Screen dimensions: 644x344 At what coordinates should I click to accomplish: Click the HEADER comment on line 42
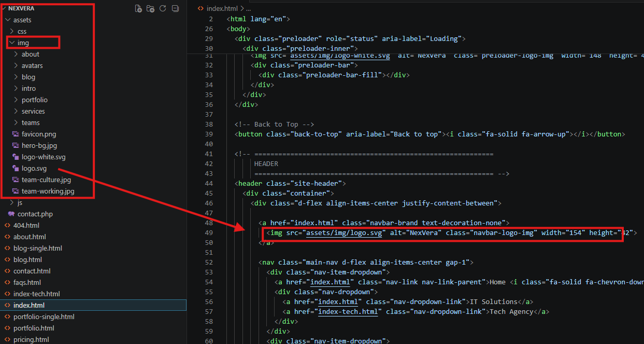pyautogui.click(x=266, y=163)
